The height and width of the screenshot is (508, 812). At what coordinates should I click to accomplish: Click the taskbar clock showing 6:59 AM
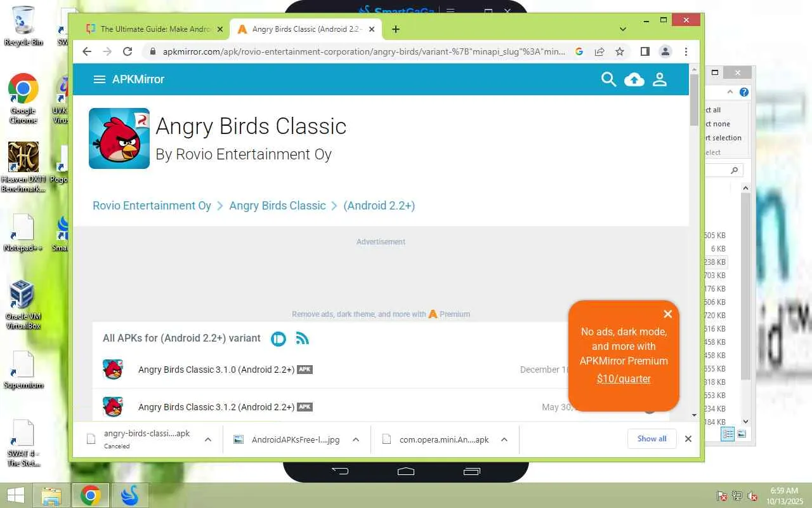point(784,495)
